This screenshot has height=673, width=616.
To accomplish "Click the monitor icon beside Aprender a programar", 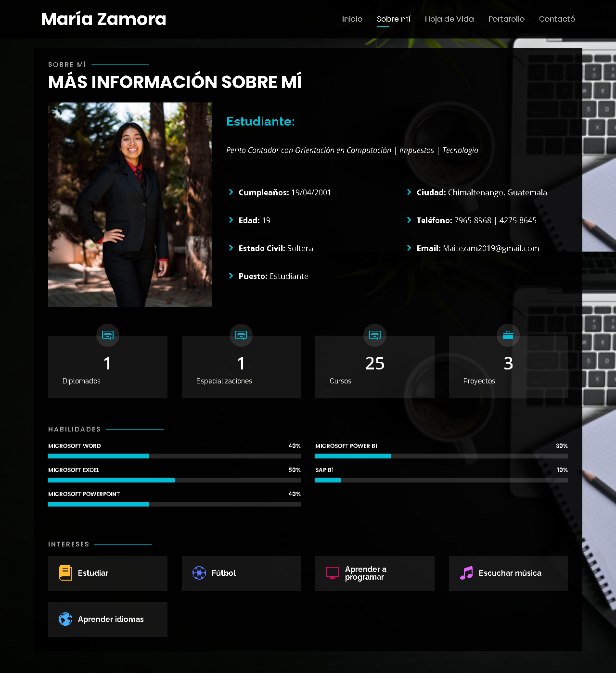I will click(333, 573).
